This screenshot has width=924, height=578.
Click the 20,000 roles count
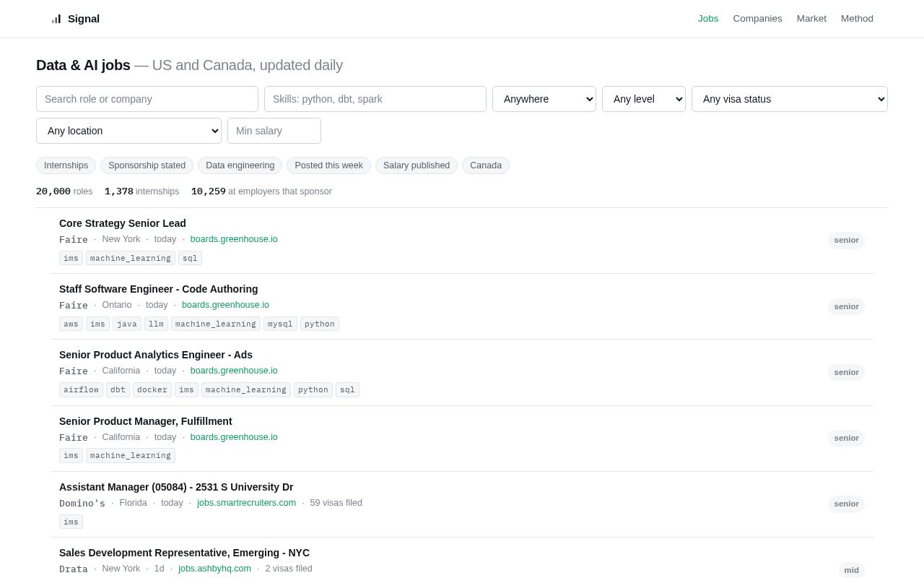click(x=64, y=191)
